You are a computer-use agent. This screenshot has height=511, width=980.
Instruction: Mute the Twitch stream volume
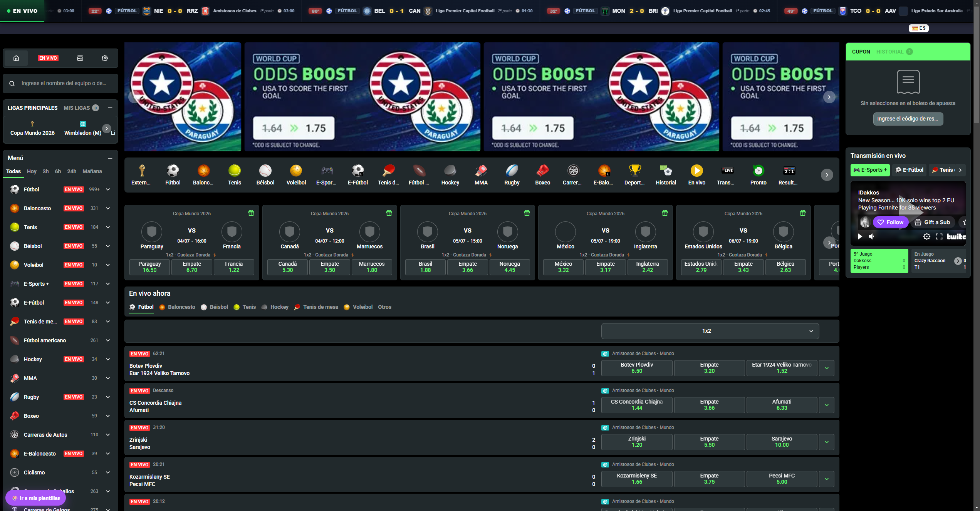point(872,236)
